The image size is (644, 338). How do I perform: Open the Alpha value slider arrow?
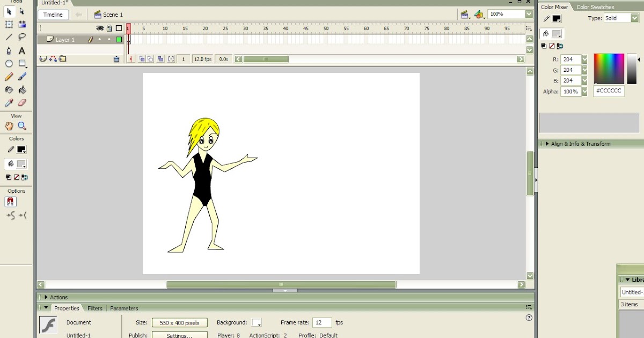tap(584, 92)
